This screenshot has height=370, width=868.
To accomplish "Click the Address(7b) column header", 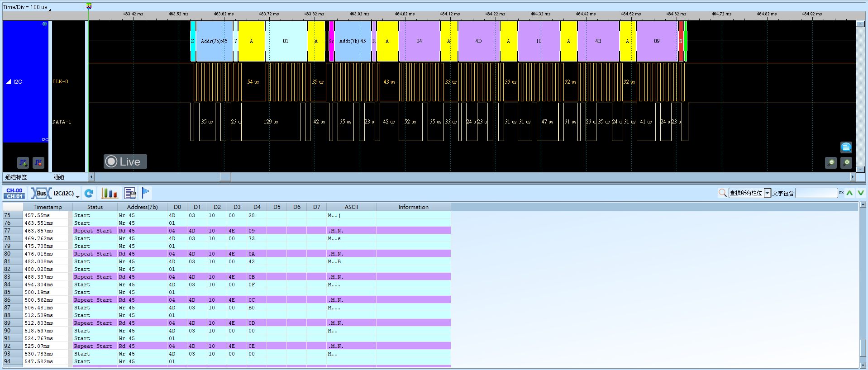I will click(143, 207).
